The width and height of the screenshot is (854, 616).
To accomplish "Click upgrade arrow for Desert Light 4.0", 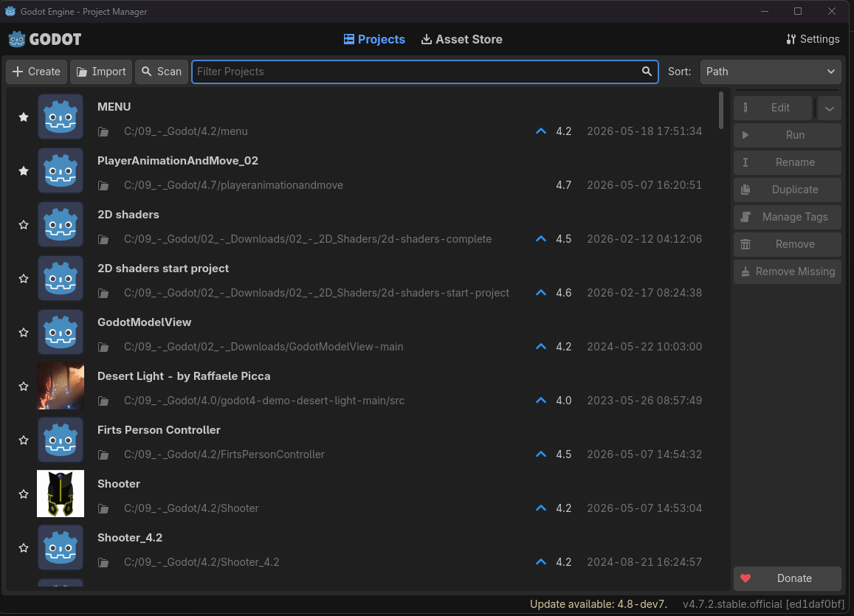I will point(541,401).
